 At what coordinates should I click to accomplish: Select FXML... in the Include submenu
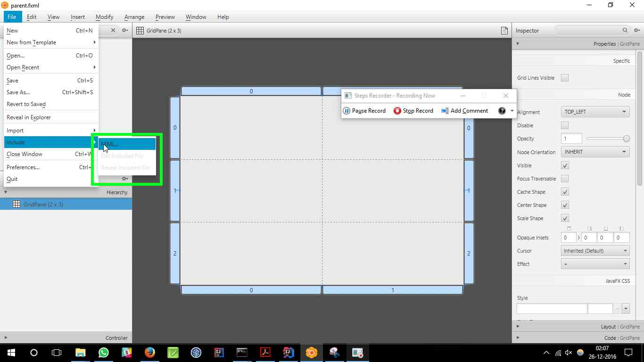pos(127,144)
